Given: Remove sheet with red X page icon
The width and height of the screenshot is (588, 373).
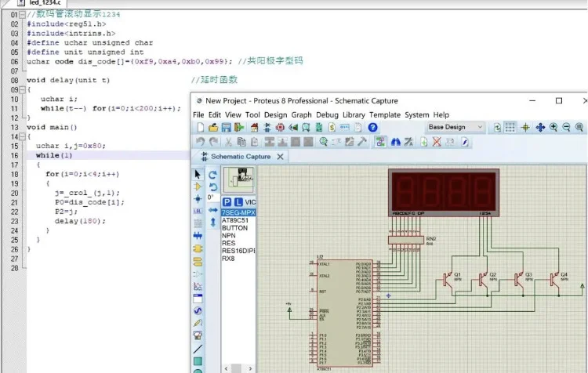Looking at the screenshot, I should pyautogui.click(x=437, y=142).
